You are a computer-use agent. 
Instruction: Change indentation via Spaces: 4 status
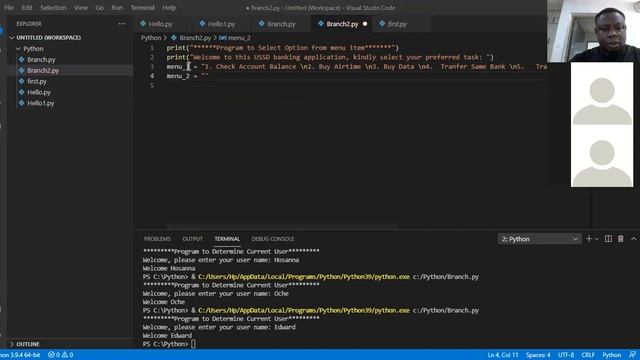[x=538, y=355]
